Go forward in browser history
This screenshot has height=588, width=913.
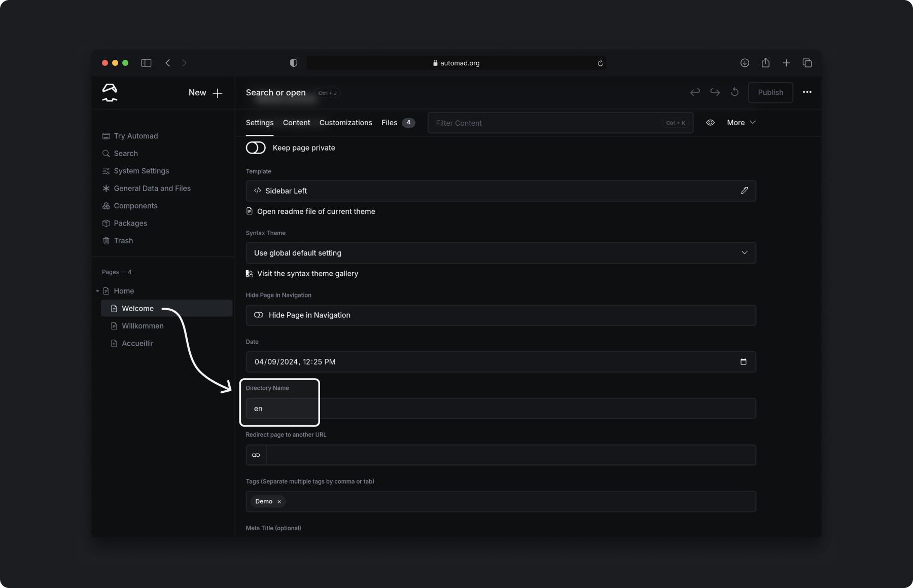184,63
